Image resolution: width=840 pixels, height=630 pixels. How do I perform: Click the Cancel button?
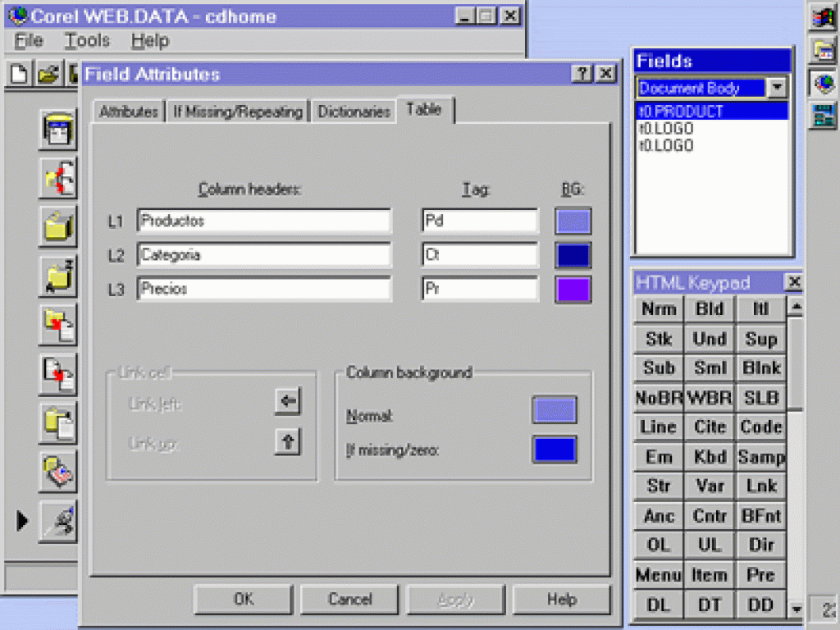pyautogui.click(x=349, y=600)
